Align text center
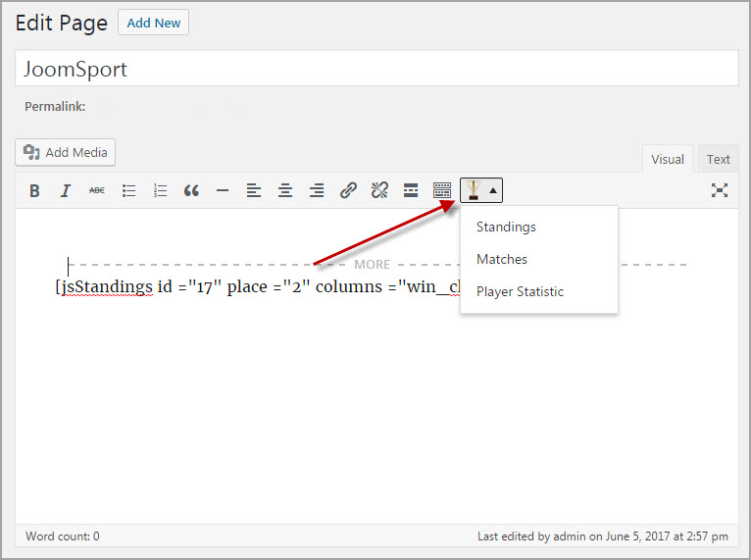This screenshot has width=751, height=560. (285, 190)
